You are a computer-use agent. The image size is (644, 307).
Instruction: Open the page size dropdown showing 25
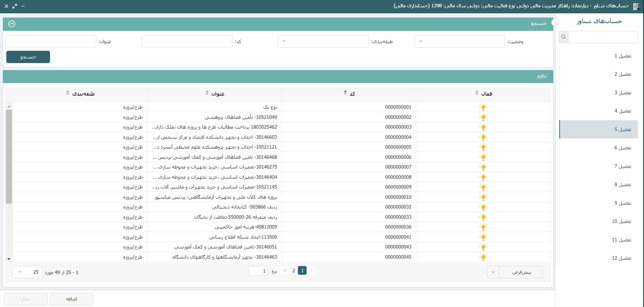(27, 272)
